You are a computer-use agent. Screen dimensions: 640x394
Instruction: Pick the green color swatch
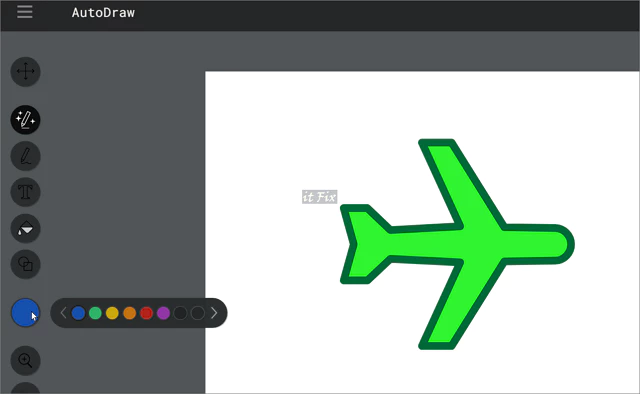point(95,313)
